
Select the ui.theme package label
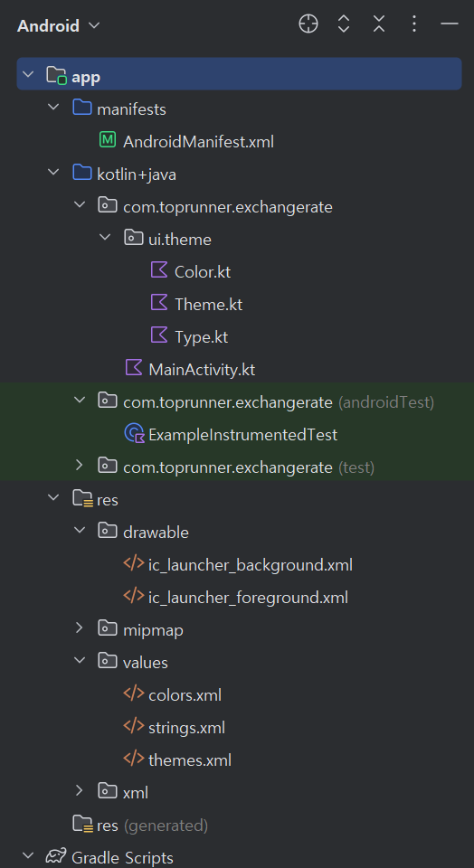(179, 240)
